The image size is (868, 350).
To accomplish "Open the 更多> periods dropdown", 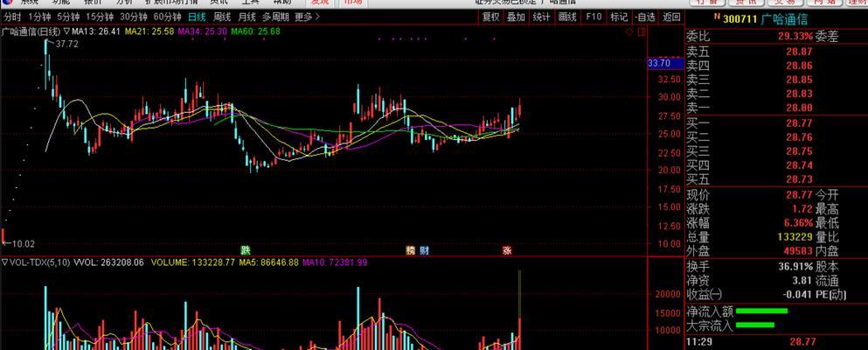I will [307, 17].
